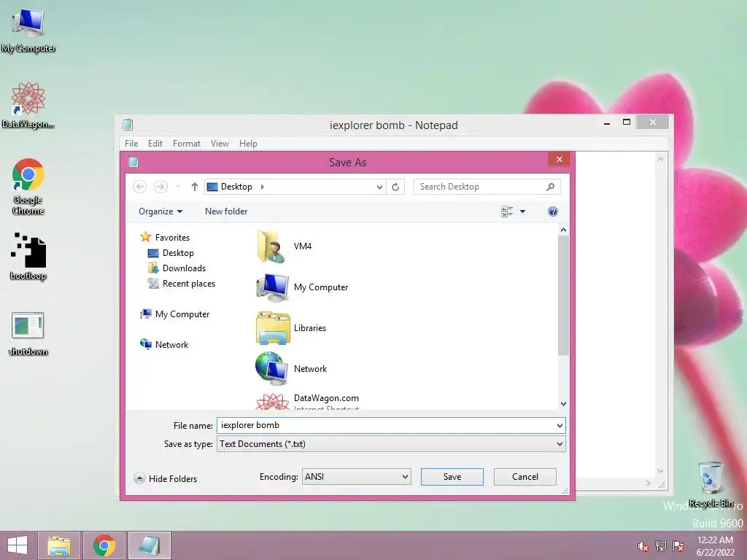
Task: Open Notepad View menu
Action: click(x=220, y=144)
